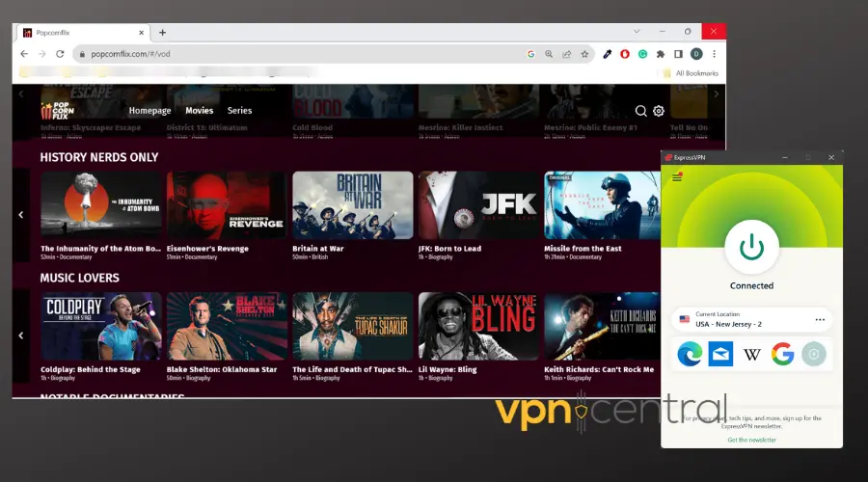Open the Movies section

tap(200, 111)
